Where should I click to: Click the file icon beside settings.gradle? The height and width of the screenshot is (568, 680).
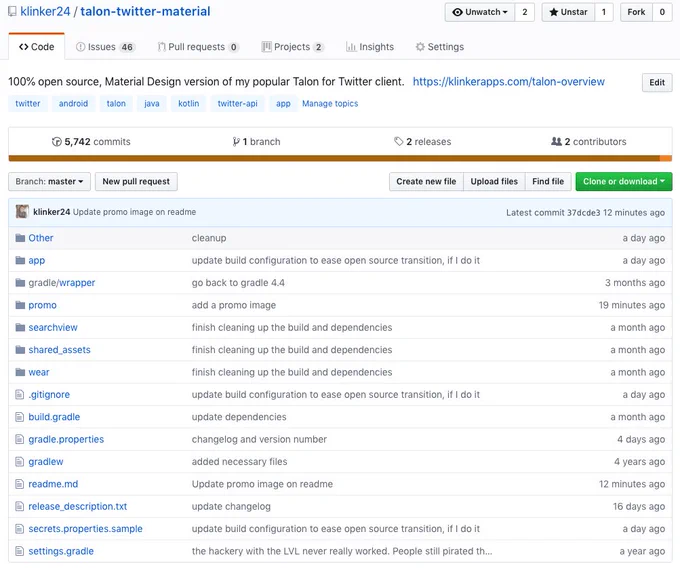click(x=20, y=551)
